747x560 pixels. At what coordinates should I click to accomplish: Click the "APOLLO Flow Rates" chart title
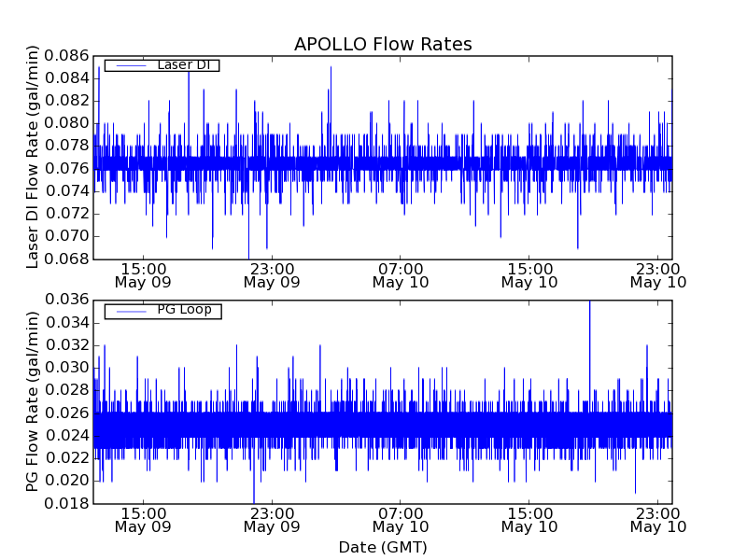tap(383, 44)
